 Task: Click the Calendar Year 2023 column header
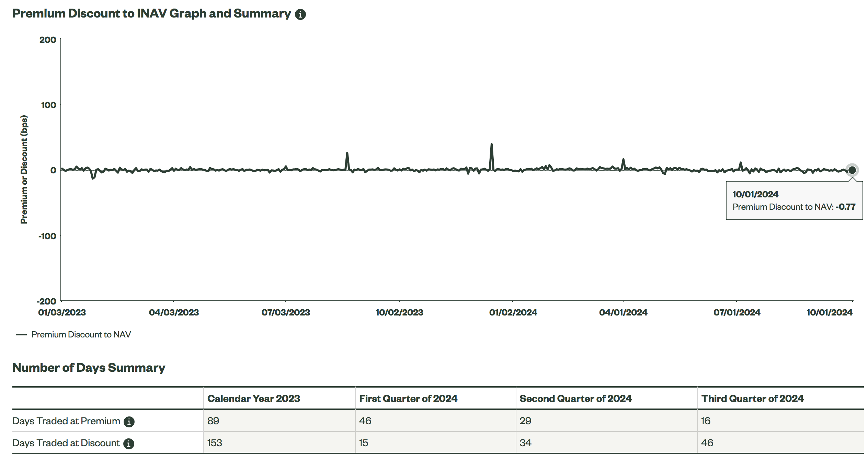tap(253, 399)
